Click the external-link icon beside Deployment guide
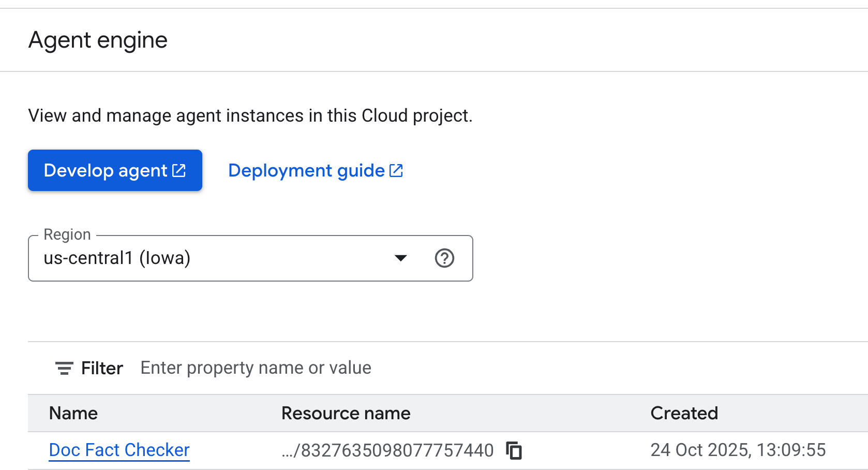Viewport: 868px width, 470px height. coord(396,170)
